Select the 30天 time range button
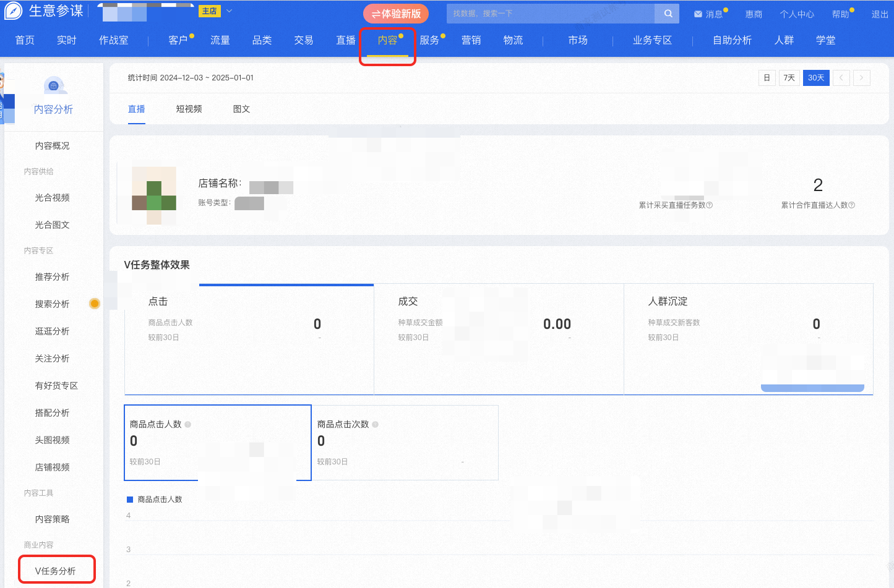The image size is (894, 588). 816,78
